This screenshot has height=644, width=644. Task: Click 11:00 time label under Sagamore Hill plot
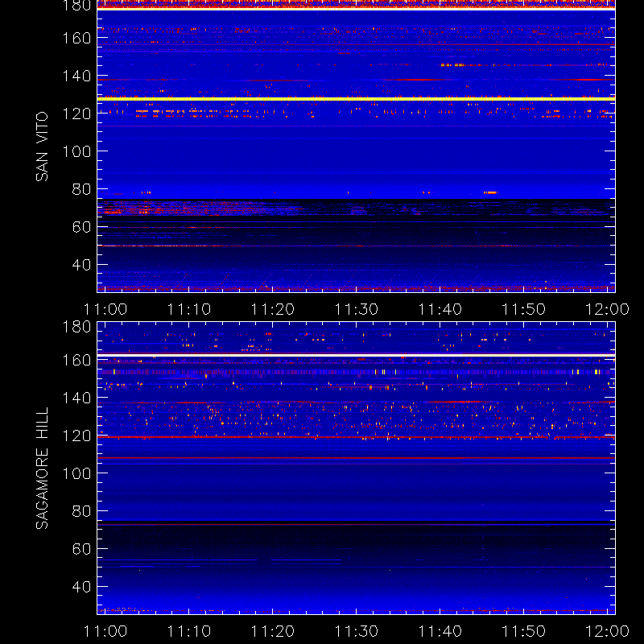pyautogui.click(x=105, y=631)
